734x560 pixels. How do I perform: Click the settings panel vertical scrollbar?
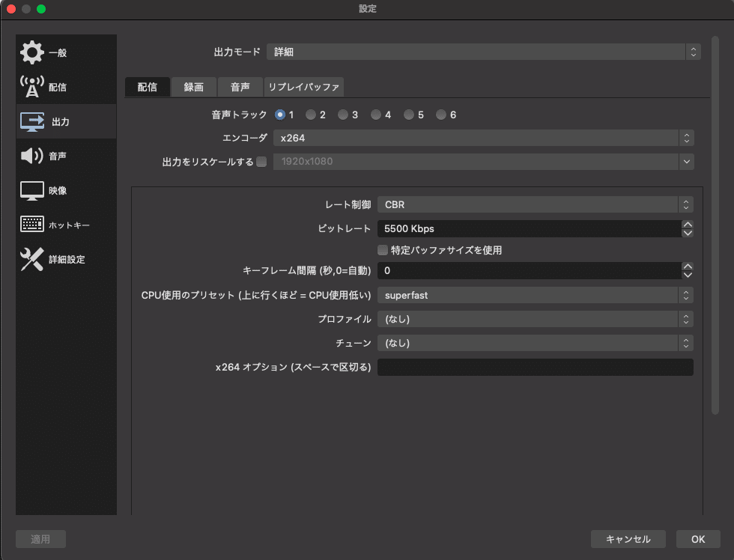click(x=715, y=225)
